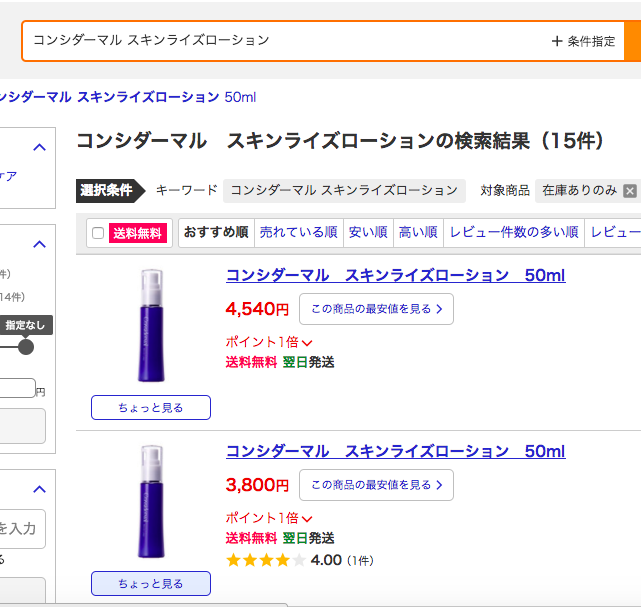Open the 3,800円 product title link
This screenshot has width=641, height=607.
point(396,451)
